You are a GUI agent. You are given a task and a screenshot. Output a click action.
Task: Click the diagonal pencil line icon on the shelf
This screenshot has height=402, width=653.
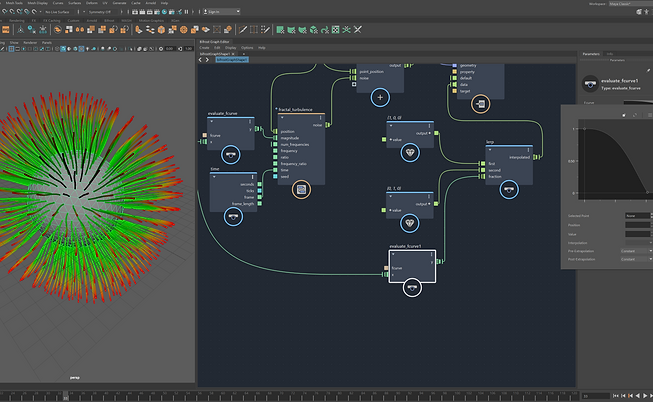pyautogui.click(x=242, y=30)
